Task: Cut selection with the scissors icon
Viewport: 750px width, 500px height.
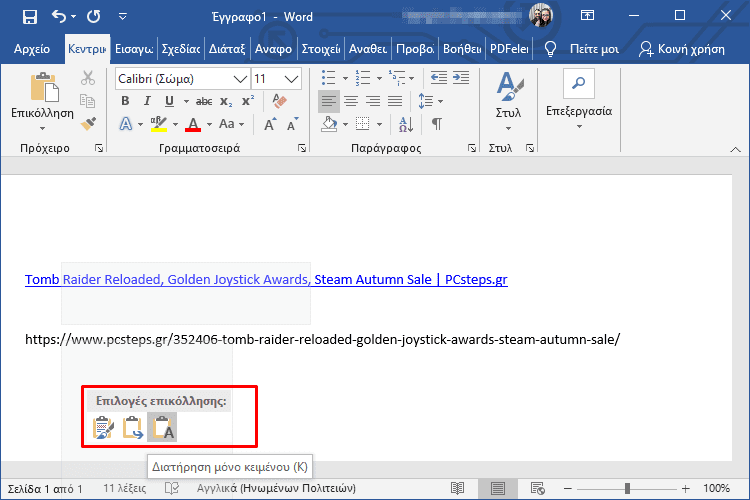Action: [x=88, y=78]
